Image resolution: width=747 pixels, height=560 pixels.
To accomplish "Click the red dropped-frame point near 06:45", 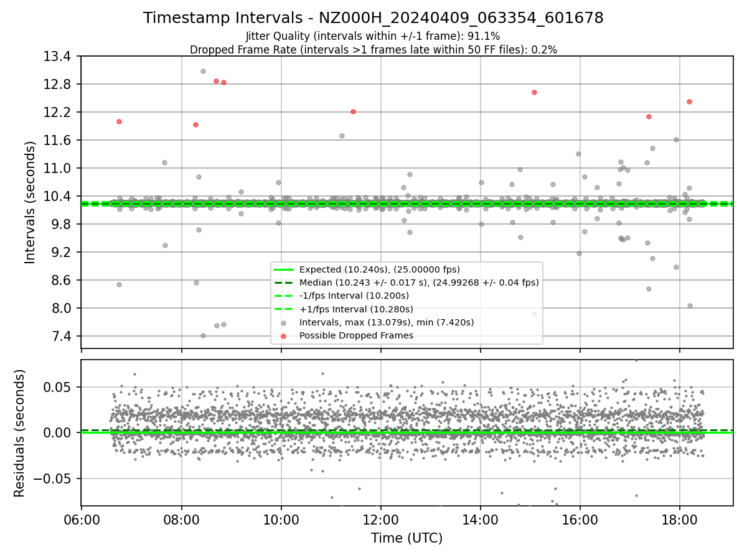I will tap(119, 121).
